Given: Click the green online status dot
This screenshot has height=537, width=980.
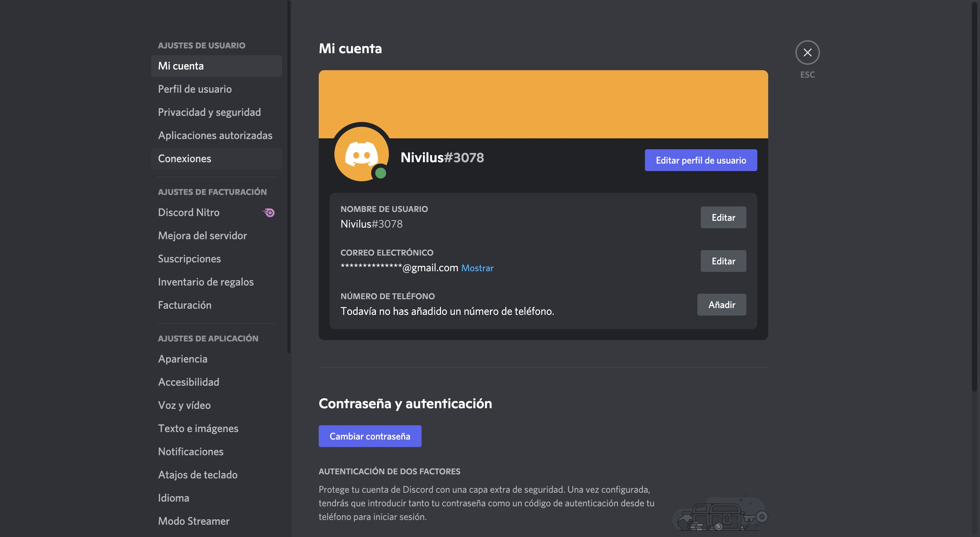Looking at the screenshot, I should point(380,173).
